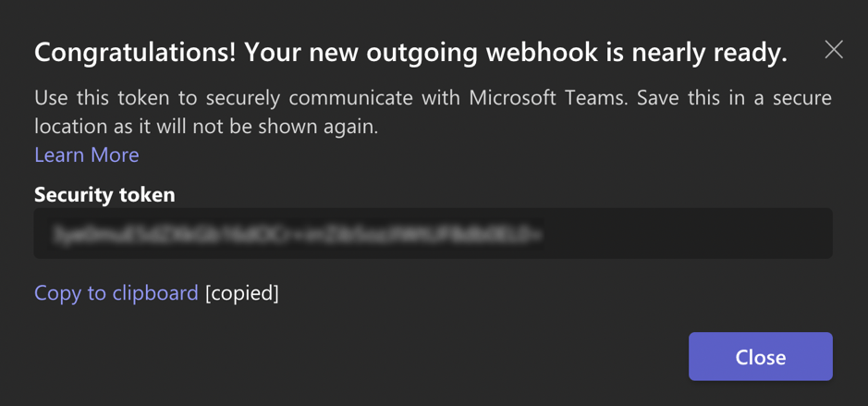
Task: Dismiss the dialog with the X icon
Action: pyautogui.click(x=834, y=50)
